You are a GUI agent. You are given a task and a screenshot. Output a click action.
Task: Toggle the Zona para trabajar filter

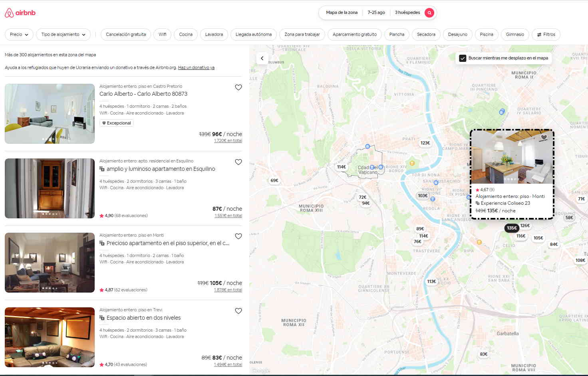(302, 34)
